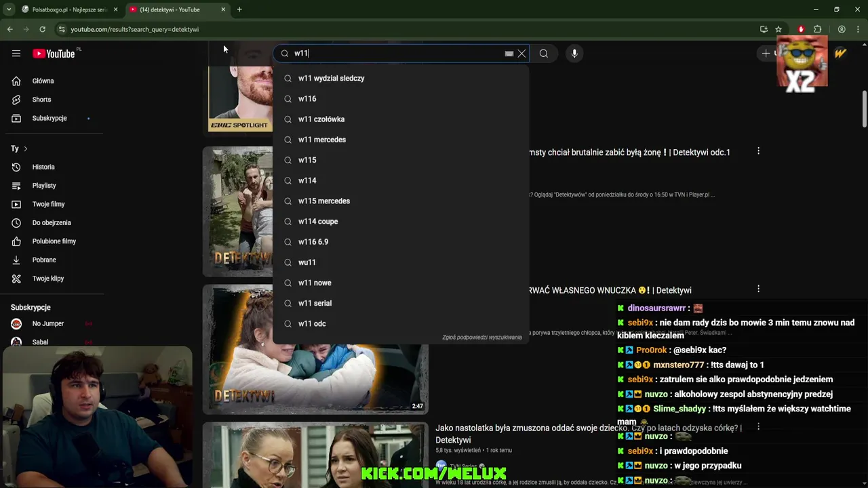Click the EVIC SPOTLIGHT video thumbnail
Viewport: 868px width, 488px height.
(x=239, y=98)
